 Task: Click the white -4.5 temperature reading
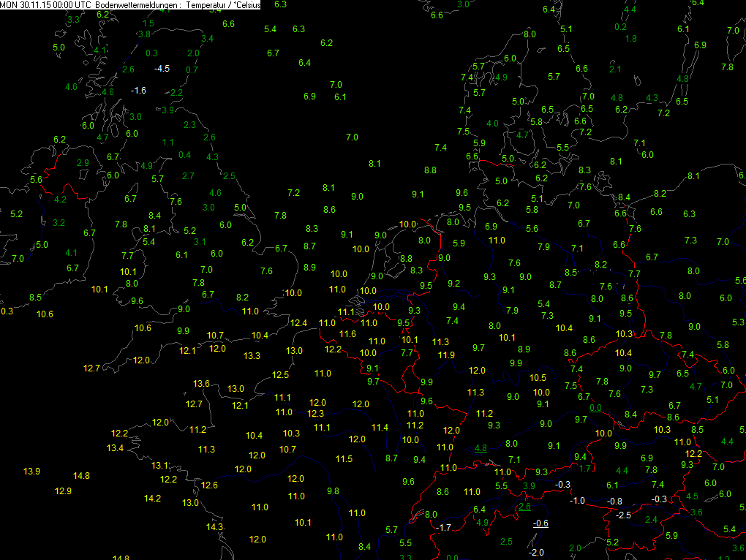(162, 68)
